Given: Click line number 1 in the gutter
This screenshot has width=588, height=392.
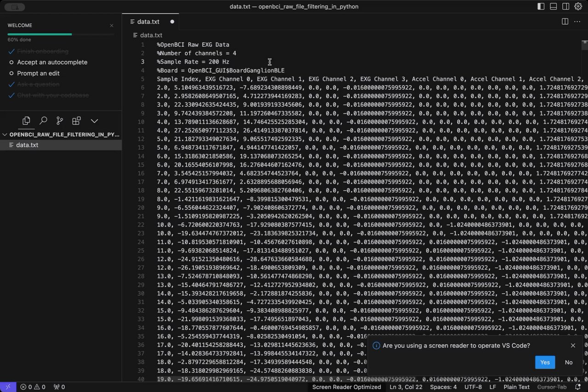Looking at the screenshot, I should coord(142,45).
